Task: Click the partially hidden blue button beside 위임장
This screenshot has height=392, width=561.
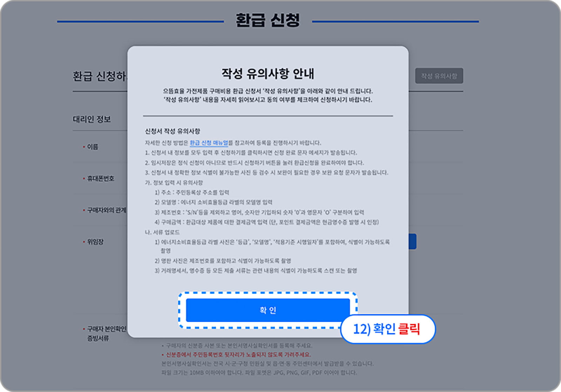Action: (412, 242)
